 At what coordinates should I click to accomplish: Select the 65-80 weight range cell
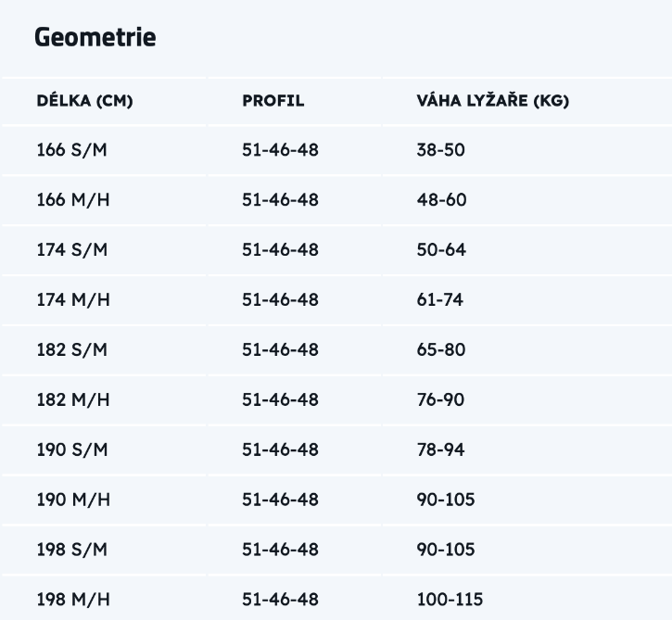(x=441, y=350)
